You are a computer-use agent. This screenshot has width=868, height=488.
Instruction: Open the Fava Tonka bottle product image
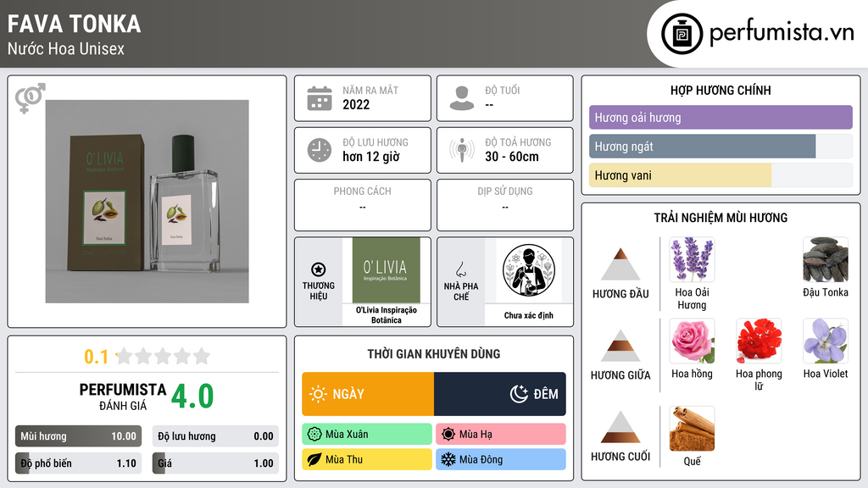[x=147, y=202]
